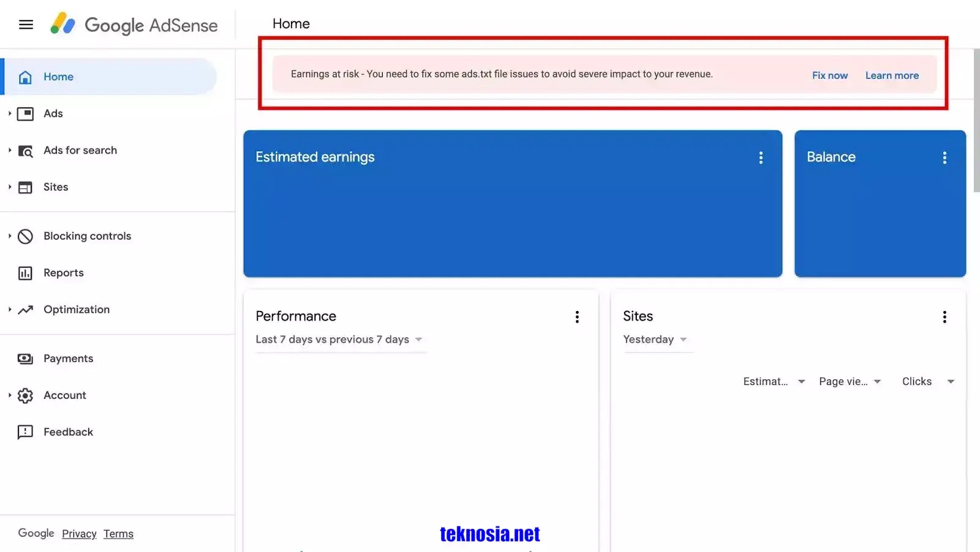
Task: Click the Account gear icon
Action: coord(25,395)
